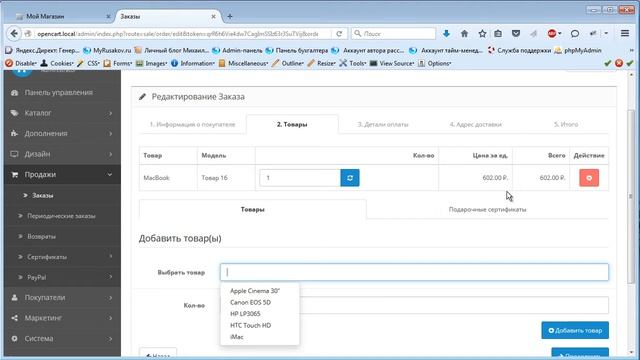The height and width of the screenshot is (360, 640).
Task: Switch to the Мой Магазин browser tab
Action: pos(61,16)
